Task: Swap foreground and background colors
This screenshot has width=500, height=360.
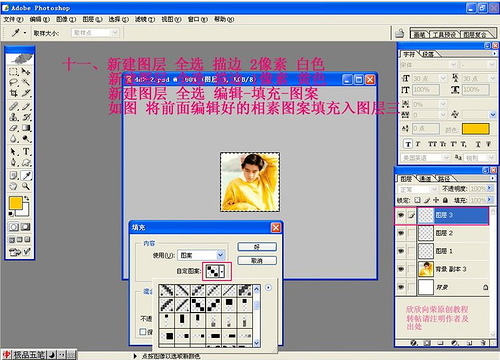Action: pos(27,199)
